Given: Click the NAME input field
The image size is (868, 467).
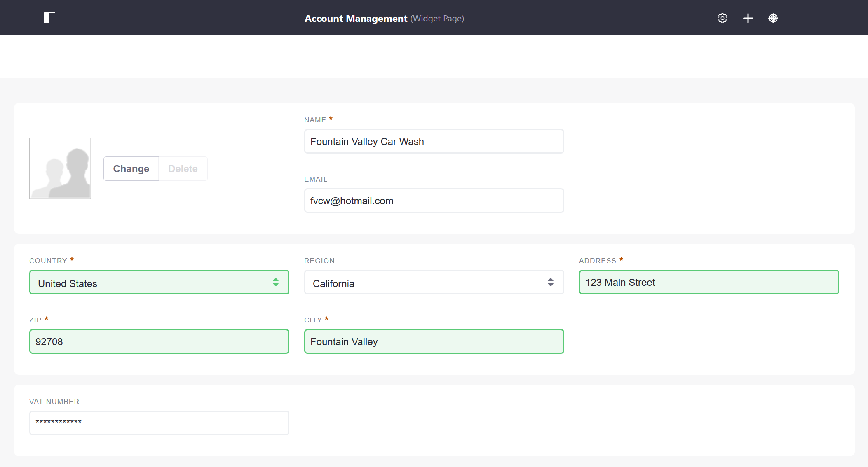Looking at the screenshot, I should point(434,141).
